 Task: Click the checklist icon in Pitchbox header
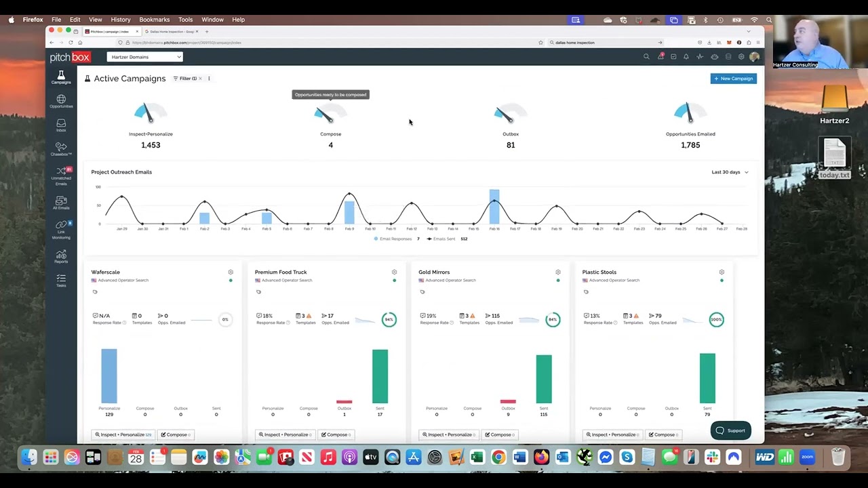tap(673, 57)
